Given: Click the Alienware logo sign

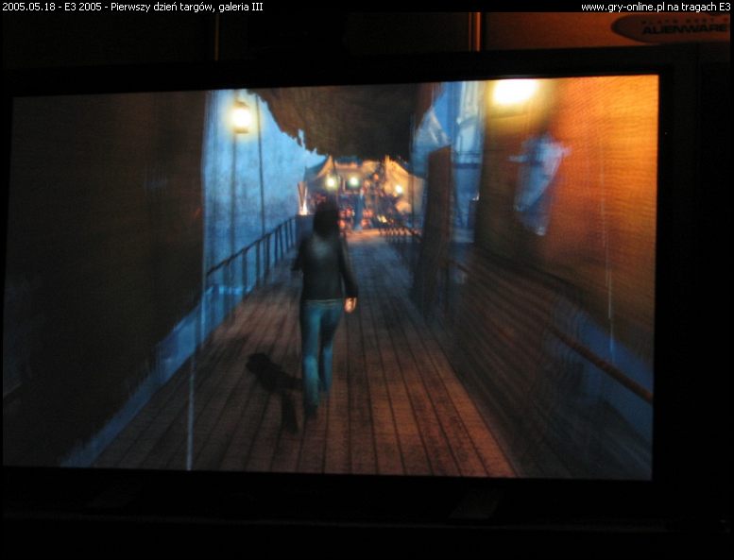Looking at the screenshot, I should (x=672, y=27).
